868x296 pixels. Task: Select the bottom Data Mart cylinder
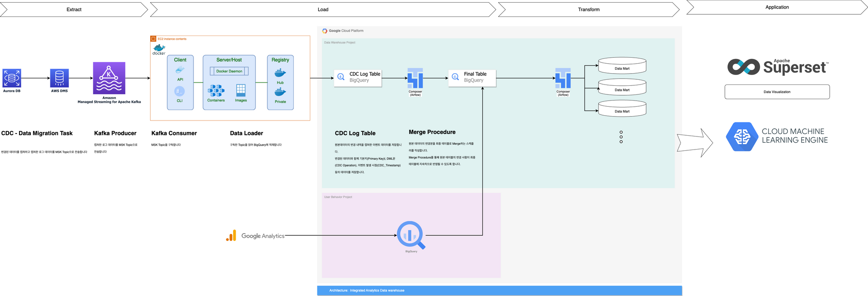[622, 108]
